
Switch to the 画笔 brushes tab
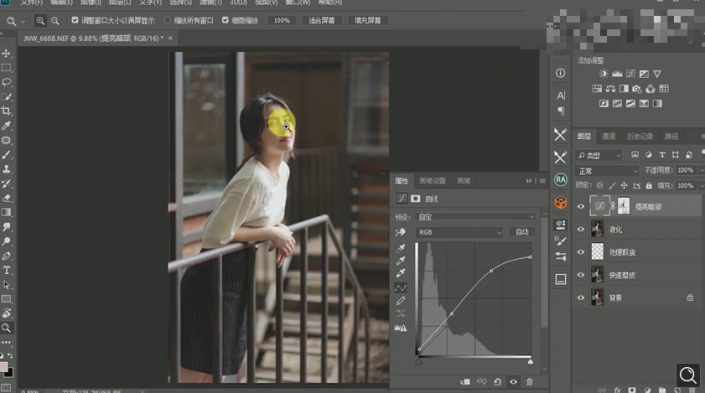(x=464, y=181)
